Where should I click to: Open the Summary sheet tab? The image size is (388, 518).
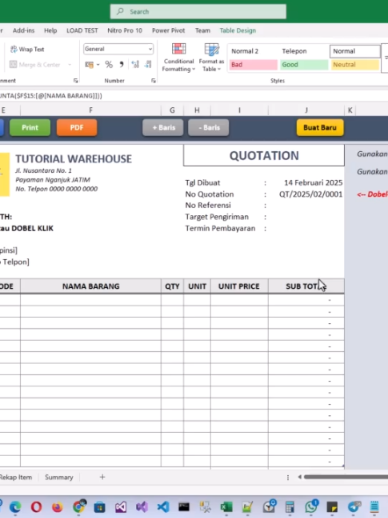59,477
